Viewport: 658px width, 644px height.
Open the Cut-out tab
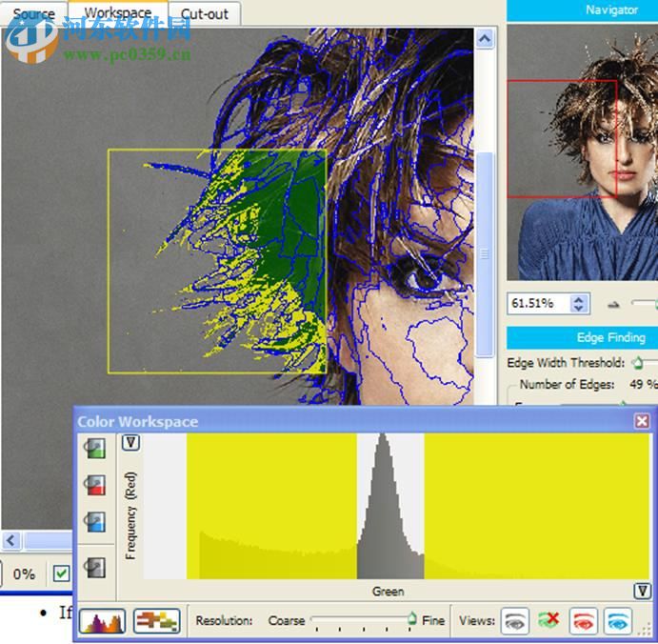point(205,14)
